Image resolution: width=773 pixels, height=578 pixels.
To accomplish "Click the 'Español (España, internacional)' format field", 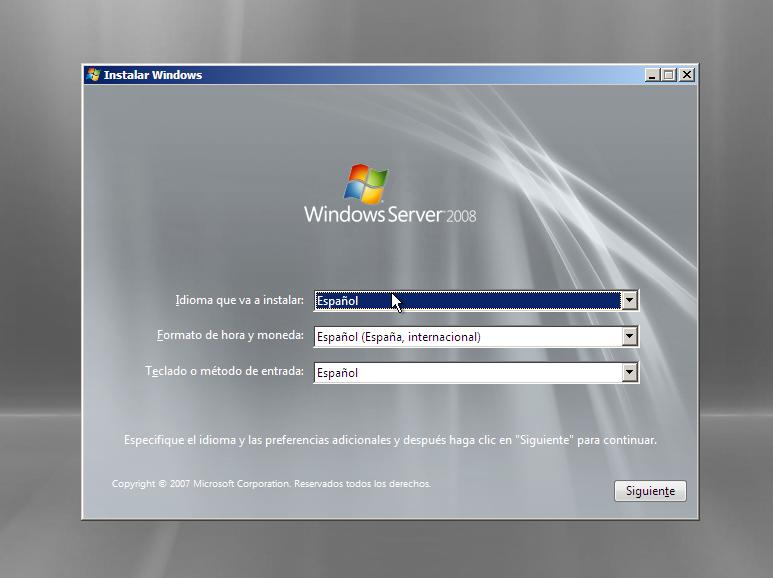I will click(x=467, y=337).
